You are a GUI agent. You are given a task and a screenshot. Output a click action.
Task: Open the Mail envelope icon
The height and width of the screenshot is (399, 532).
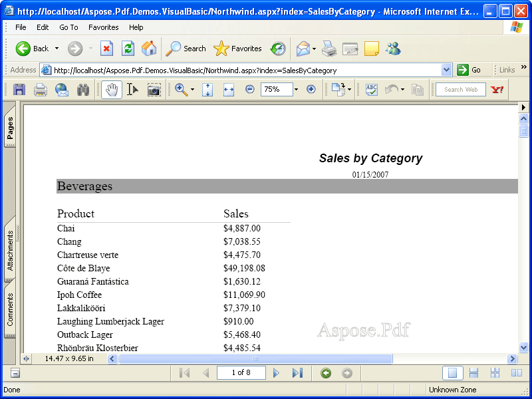pos(303,49)
